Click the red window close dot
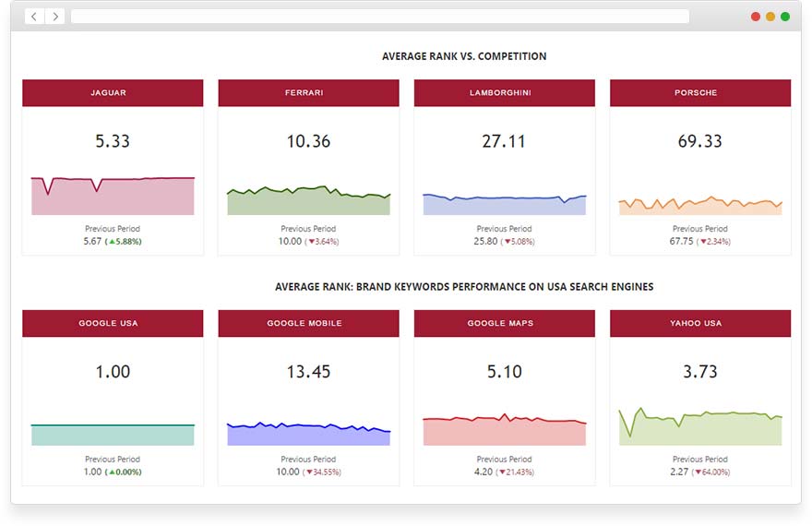The image size is (812, 526). [x=756, y=17]
